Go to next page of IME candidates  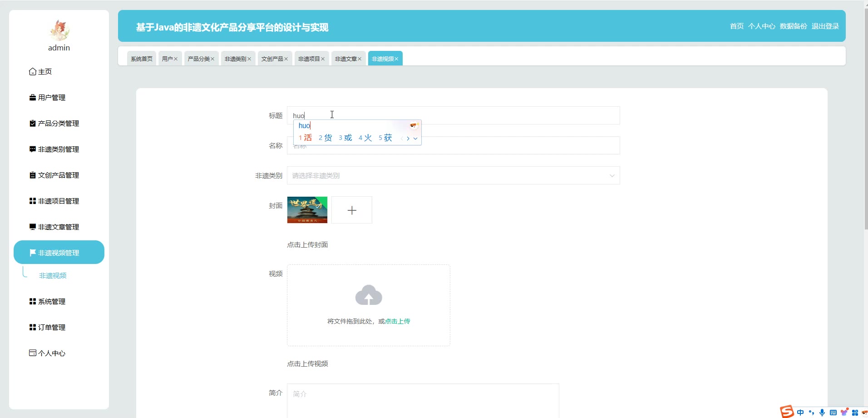[408, 139]
